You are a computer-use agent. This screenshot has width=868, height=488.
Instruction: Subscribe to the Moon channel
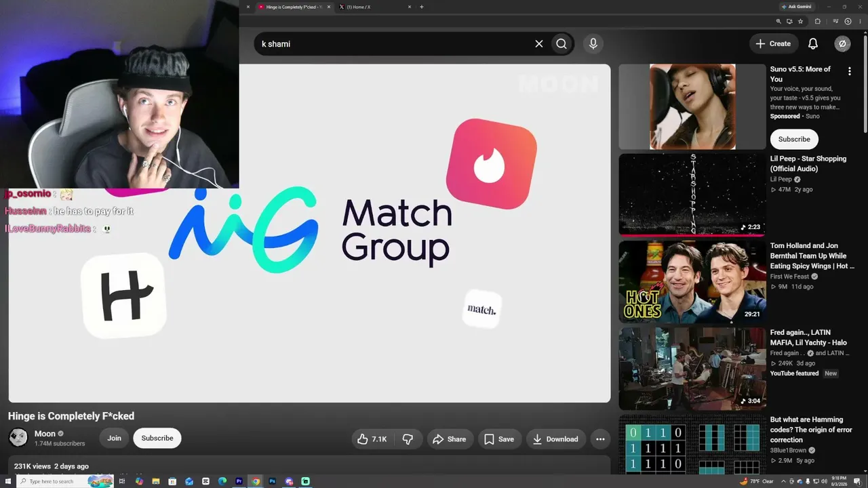tap(157, 439)
